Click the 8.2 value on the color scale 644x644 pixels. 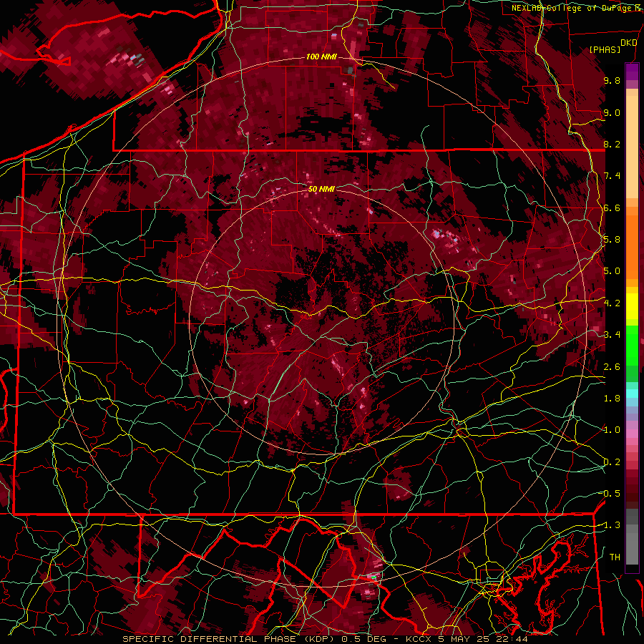[x=612, y=144]
